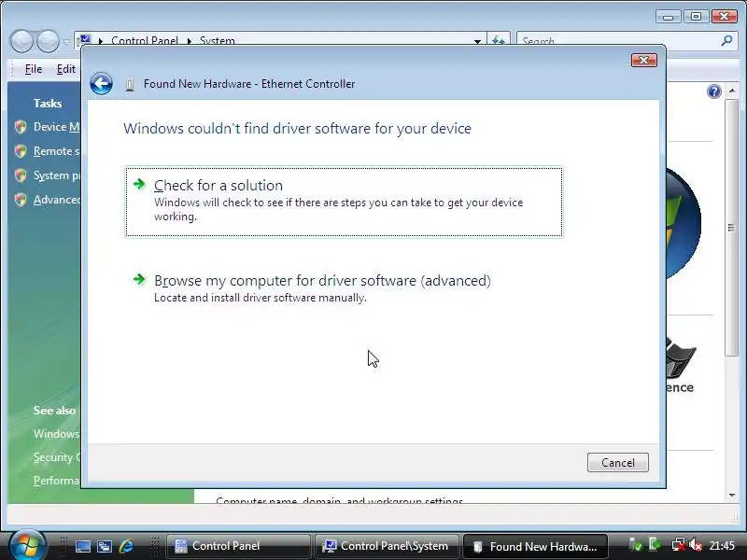This screenshot has width=747, height=560.
Task: Open Performance link under See also
Action: tap(56, 481)
